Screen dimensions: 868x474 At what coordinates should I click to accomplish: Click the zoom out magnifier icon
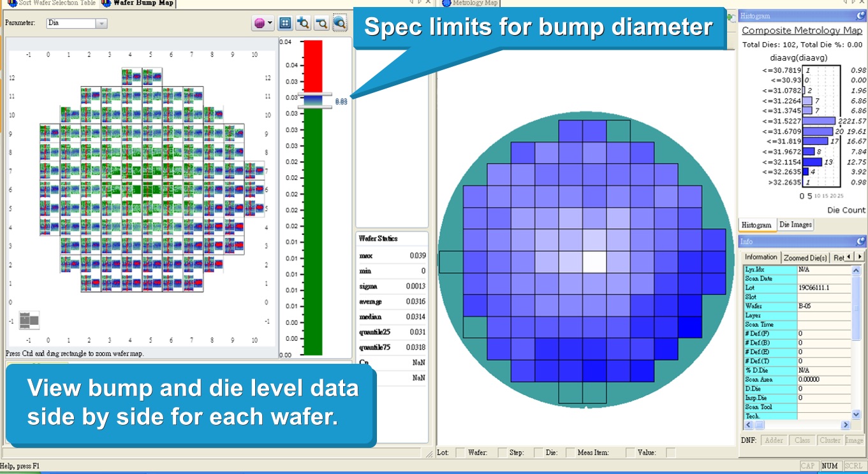pos(322,24)
